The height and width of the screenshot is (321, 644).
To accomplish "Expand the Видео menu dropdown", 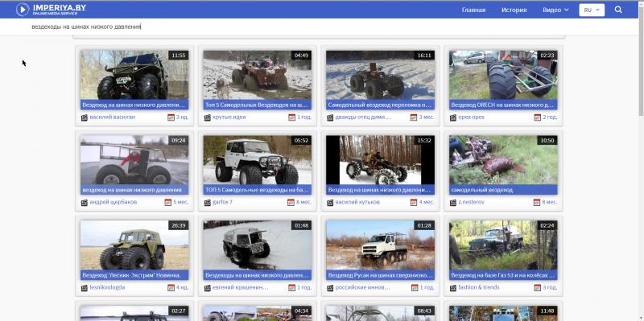I will [555, 10].
